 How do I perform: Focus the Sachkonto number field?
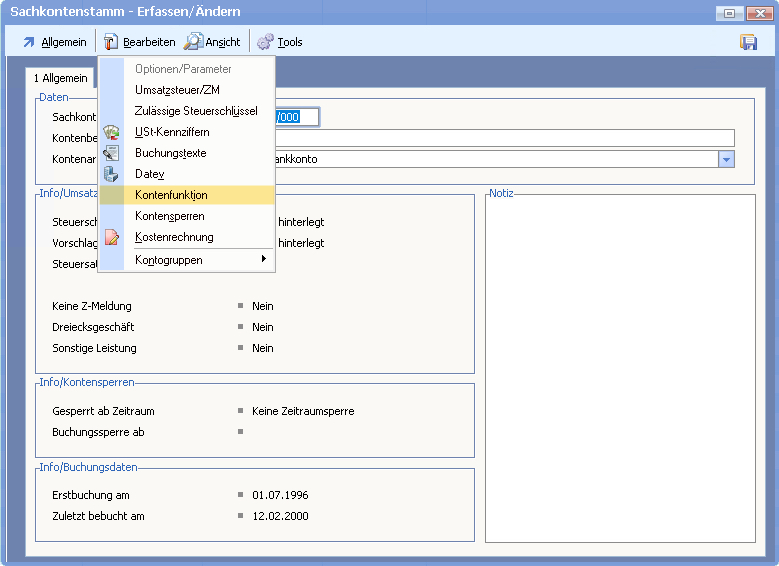(297, 117)
